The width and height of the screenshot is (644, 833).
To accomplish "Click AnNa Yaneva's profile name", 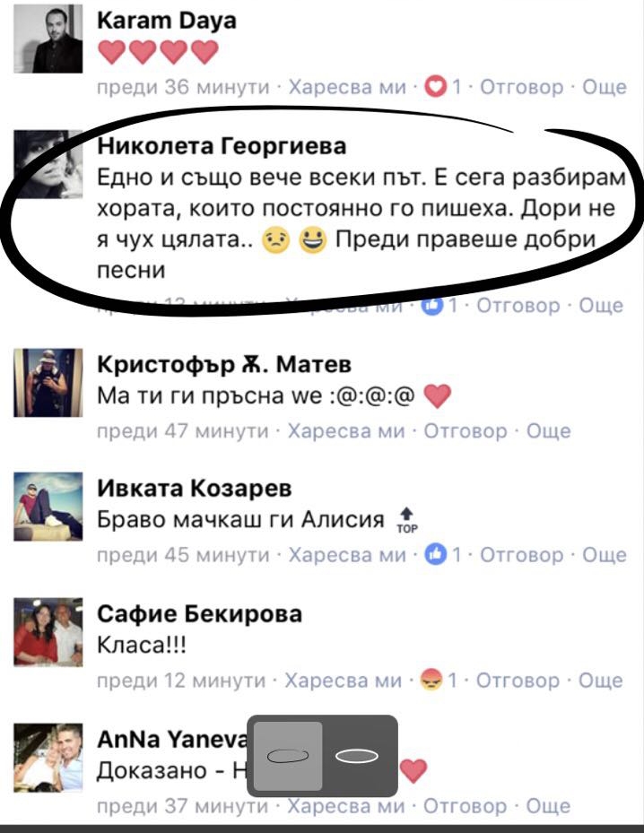I will [172, 739].
